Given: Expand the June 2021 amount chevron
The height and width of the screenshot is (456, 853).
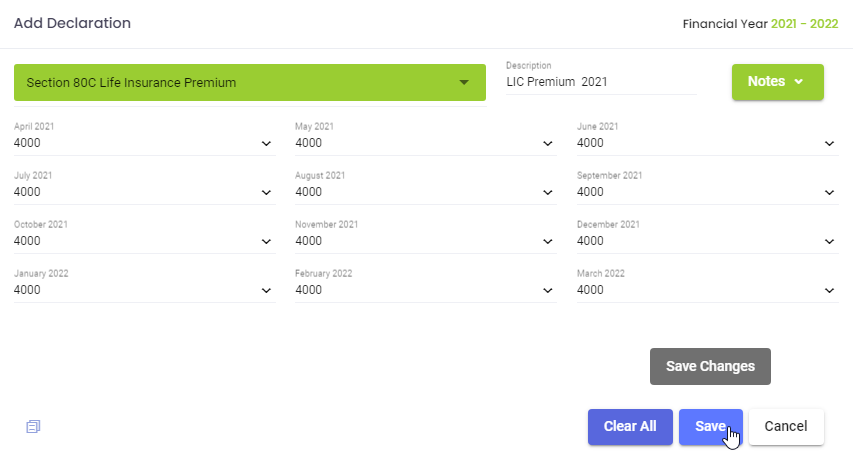Looking at the screenshot, I should click(829, 144).
